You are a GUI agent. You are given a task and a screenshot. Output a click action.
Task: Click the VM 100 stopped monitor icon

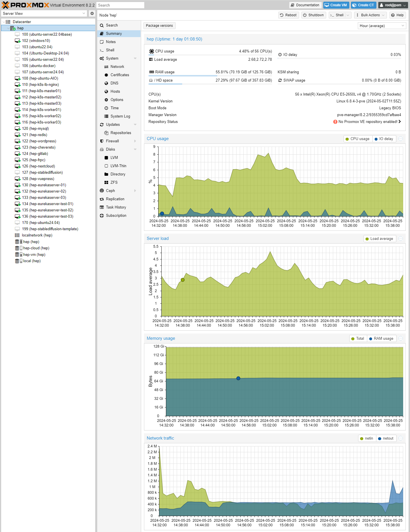pyautogui.click(x=17, y=35)
